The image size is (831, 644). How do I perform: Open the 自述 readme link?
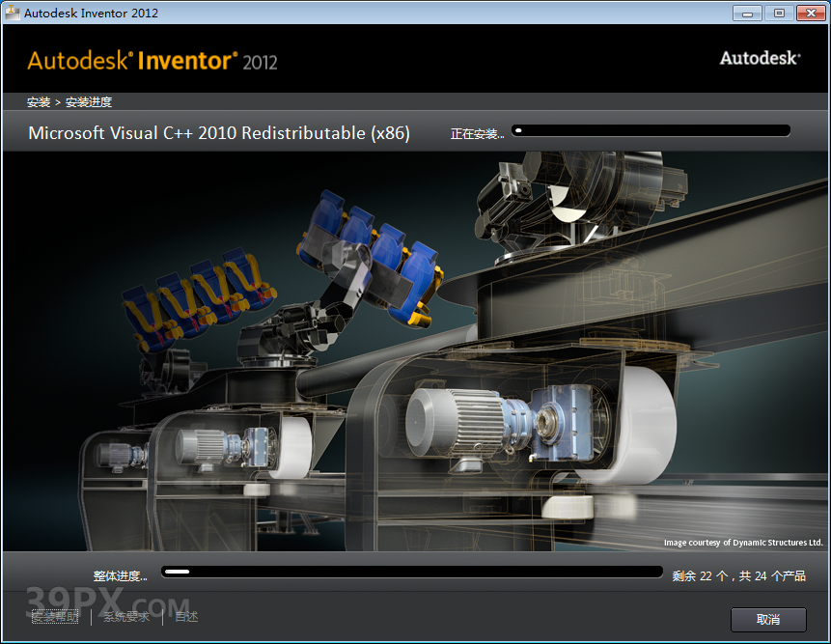click(x=184, y=616)
